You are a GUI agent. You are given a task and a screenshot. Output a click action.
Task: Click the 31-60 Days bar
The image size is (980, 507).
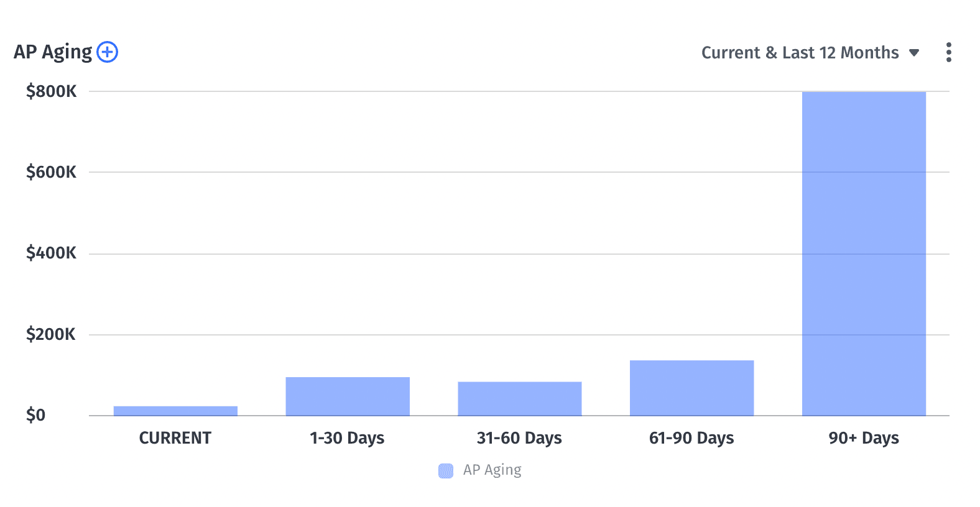pyautogui.click(x=520, y=399)
